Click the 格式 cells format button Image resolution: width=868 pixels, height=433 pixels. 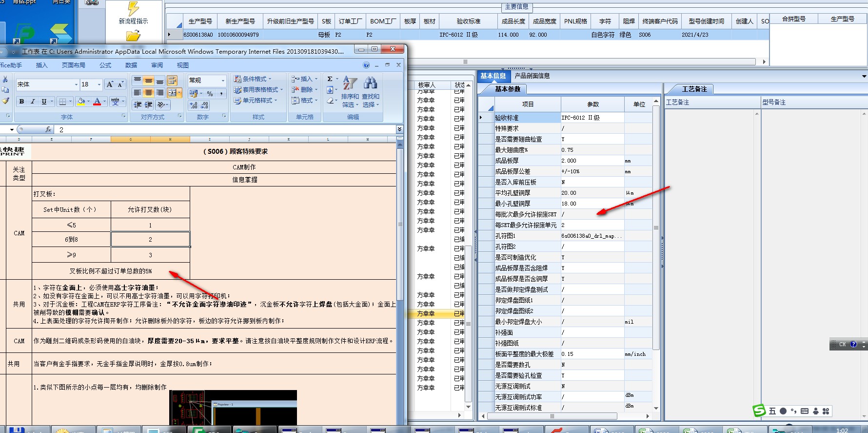[x=304, y=101]
